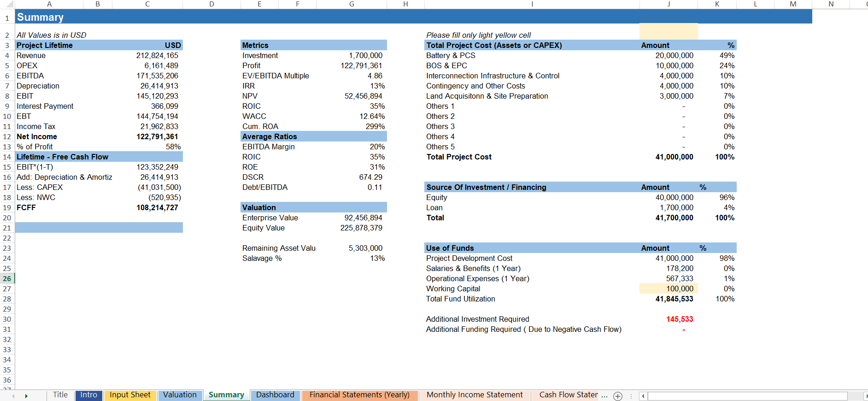Select the Revenue value 212,824,165
868x401 pixels.
coord(157,55)
